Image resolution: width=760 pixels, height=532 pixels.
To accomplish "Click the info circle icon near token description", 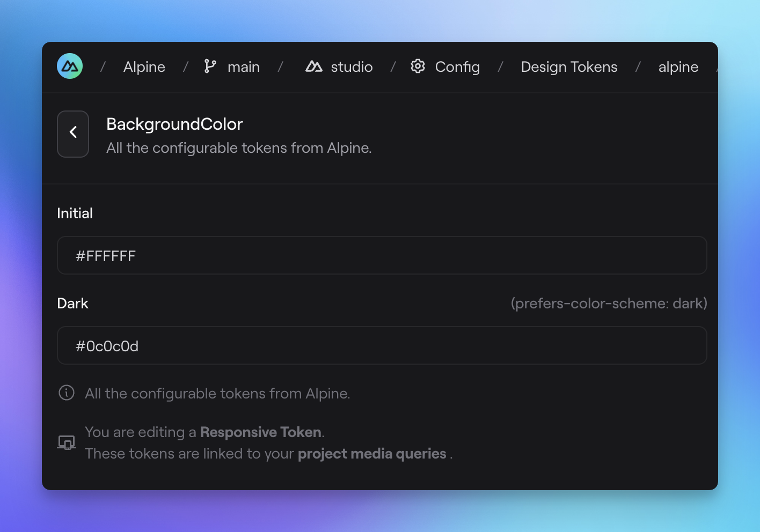I will pyautogui.click(x=65, y=393).
